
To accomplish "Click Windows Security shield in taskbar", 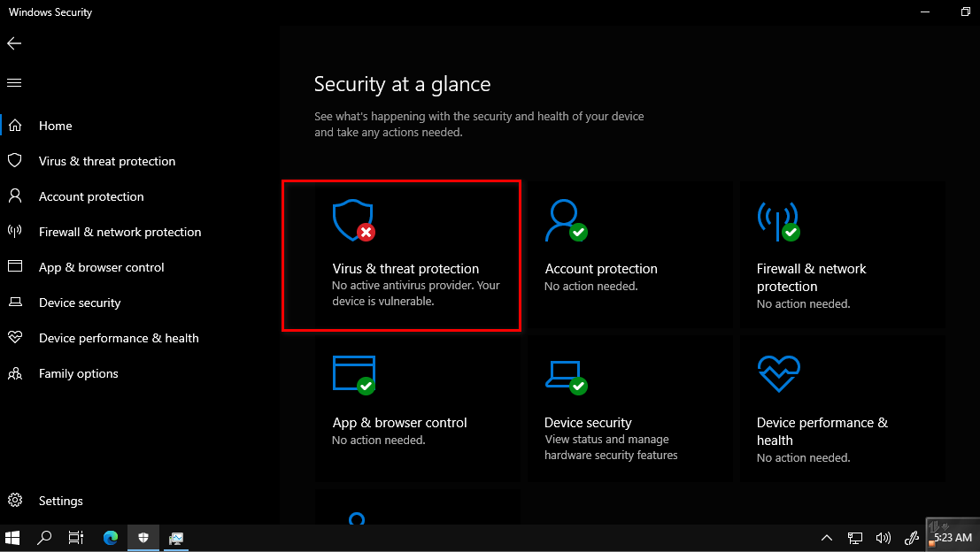I will [143, 538].
